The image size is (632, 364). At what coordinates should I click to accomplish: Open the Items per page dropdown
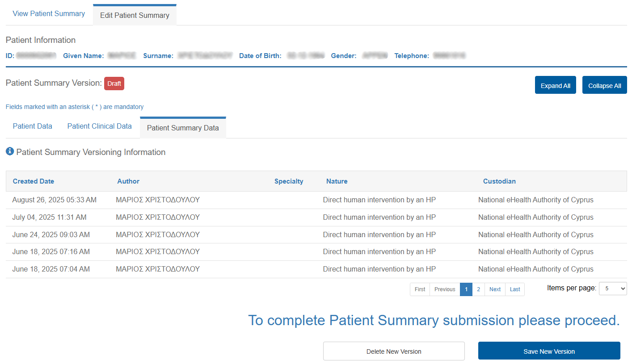pos(612,289)
